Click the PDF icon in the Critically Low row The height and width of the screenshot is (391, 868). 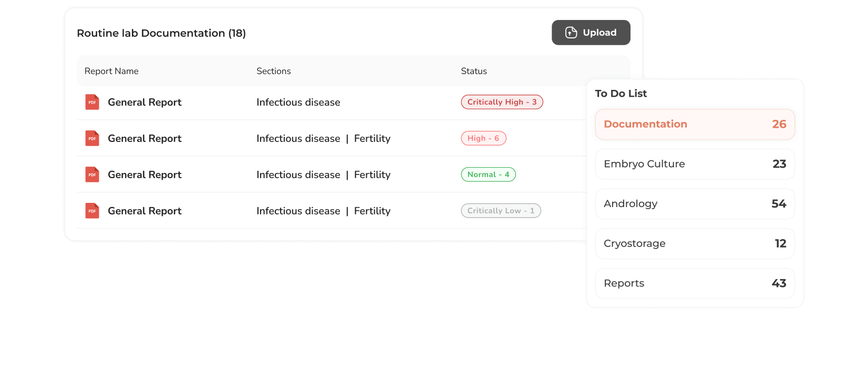tap(92, 211)
